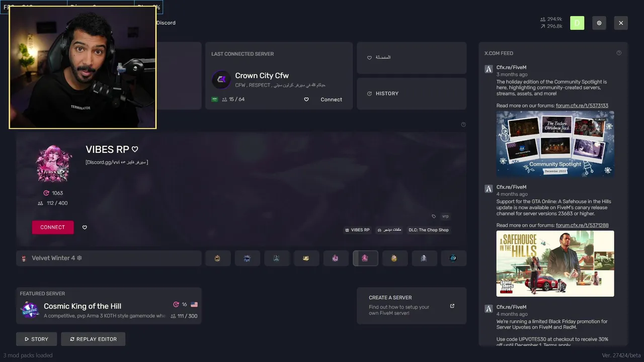Select the blue circular 69 server icon
Viewport: 644px width, 362px height.
[x=453, y=258]
